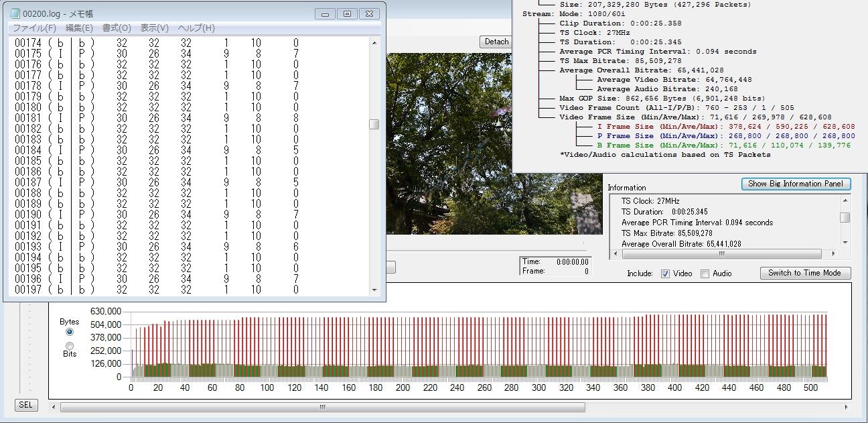The width and height of the screenshot is (868, 423).
Task: Click Information panel's right scroll arrow
Action: tap(834, 254)
